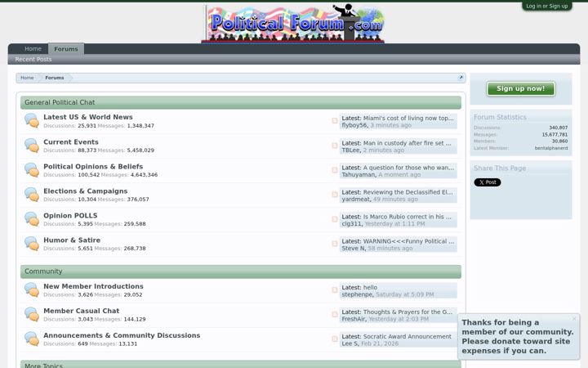The height and width of the screenshot is (368, 588).
Task: Go to Home in the breadcrumb
Action: (x=27, y=78)
